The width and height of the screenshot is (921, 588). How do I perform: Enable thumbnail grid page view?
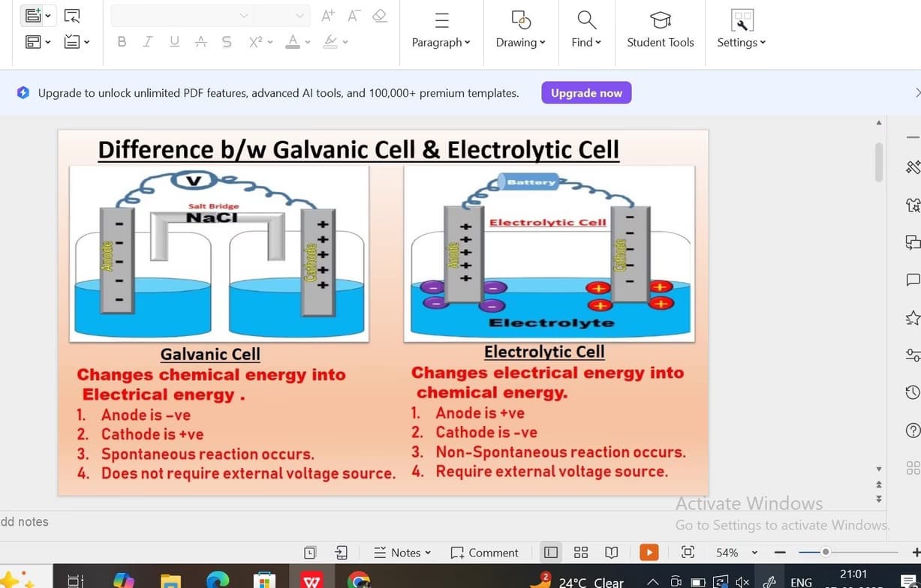(x=581, y=553)
